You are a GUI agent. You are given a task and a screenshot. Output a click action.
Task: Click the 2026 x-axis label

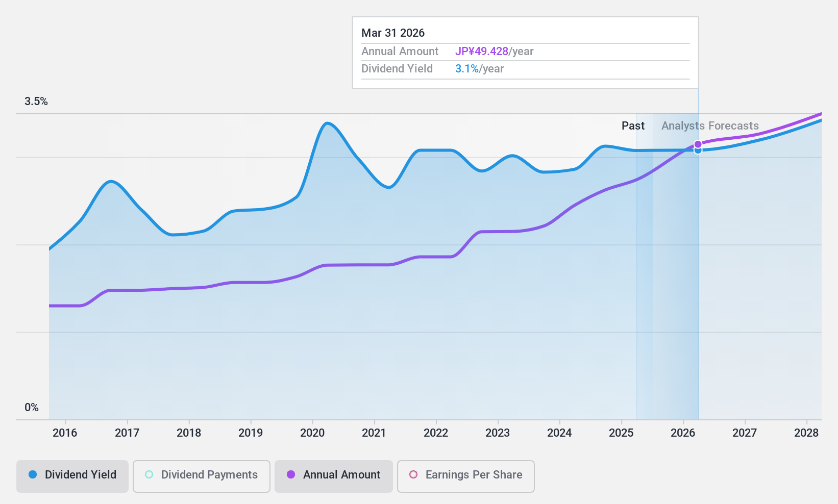pyautogui.click(x=683, y=433)
